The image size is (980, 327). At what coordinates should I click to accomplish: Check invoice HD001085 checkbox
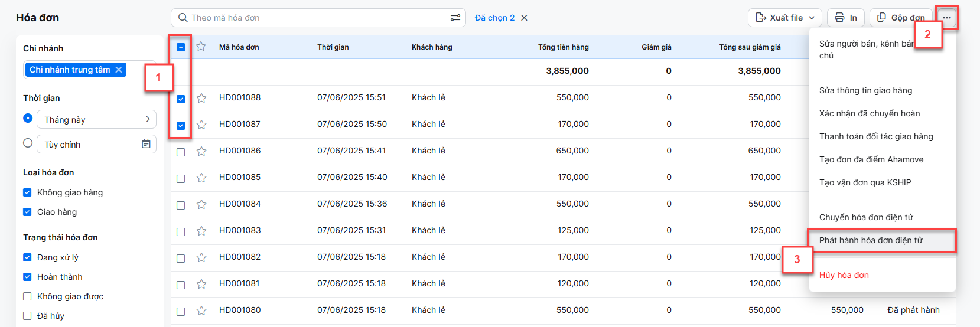[181, 179]
